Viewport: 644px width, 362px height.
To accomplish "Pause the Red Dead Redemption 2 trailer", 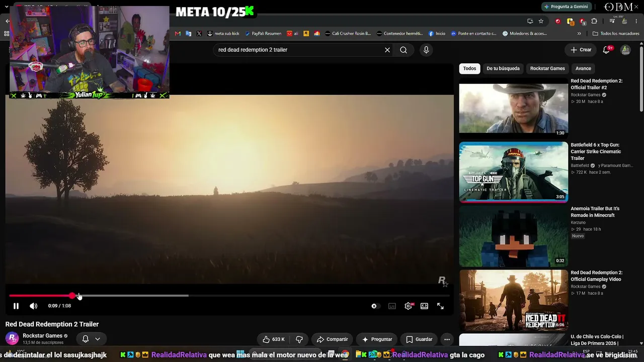I will [16, 306].
